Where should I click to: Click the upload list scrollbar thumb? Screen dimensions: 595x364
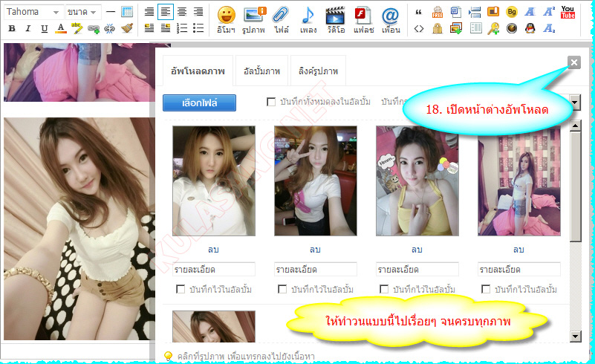pyautogui.click(x=576, y=186)
